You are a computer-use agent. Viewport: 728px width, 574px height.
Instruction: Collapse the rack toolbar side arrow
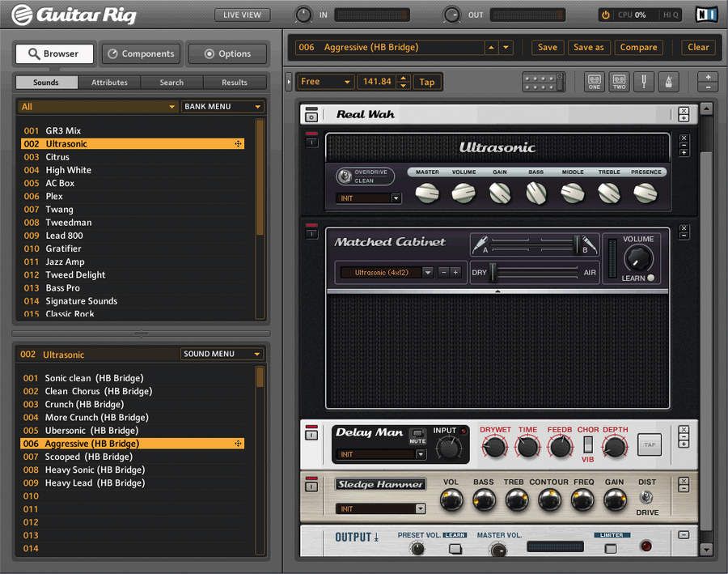(288, 82)
